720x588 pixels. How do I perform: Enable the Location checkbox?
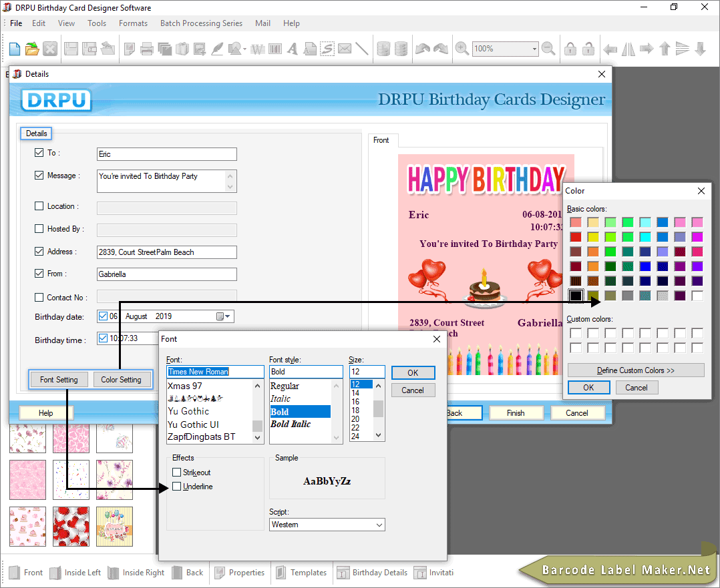click(x=39, y=206)
